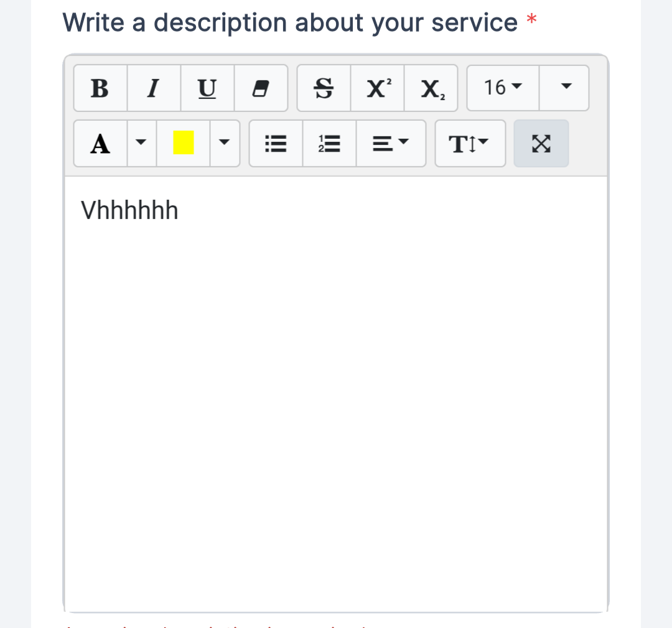672x628 pixels.
Task: Open the font size 16 dropdown
Action: pos(503,88)
